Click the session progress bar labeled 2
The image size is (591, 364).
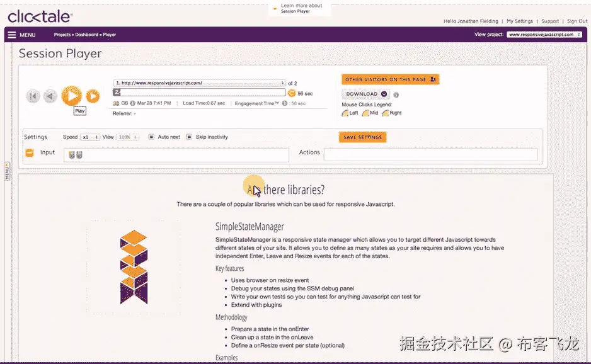pos(199,93)
